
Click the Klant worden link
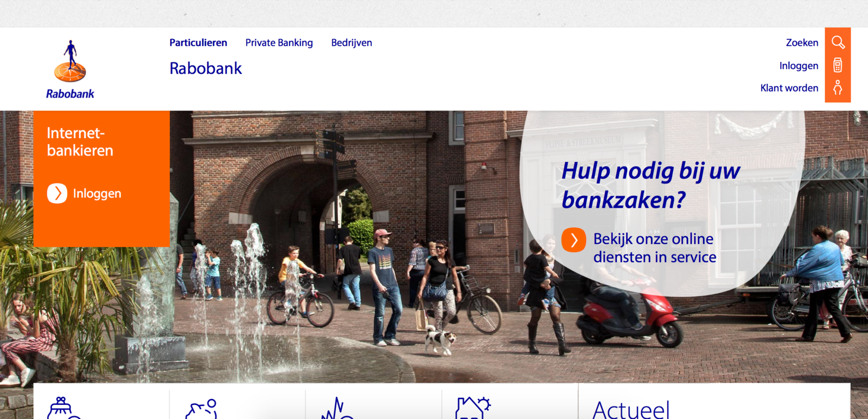pyautogui.click(x=789, y=88)
